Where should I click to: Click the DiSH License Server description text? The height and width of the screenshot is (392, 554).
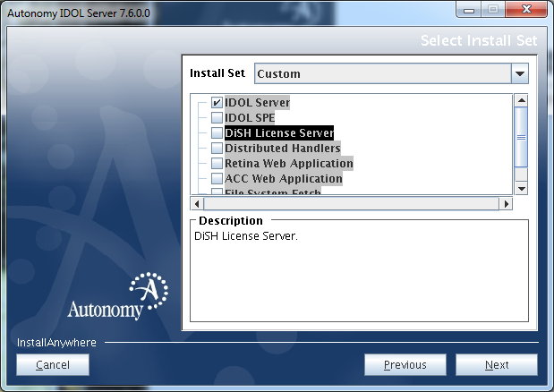pyautogui.click(x=246, y=236)
